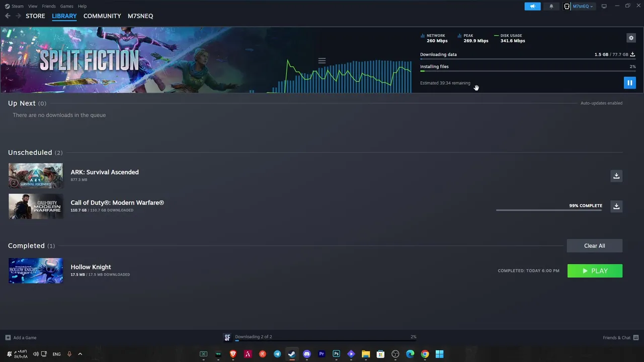
Task: Open the Steam menu
Action: 14,6
